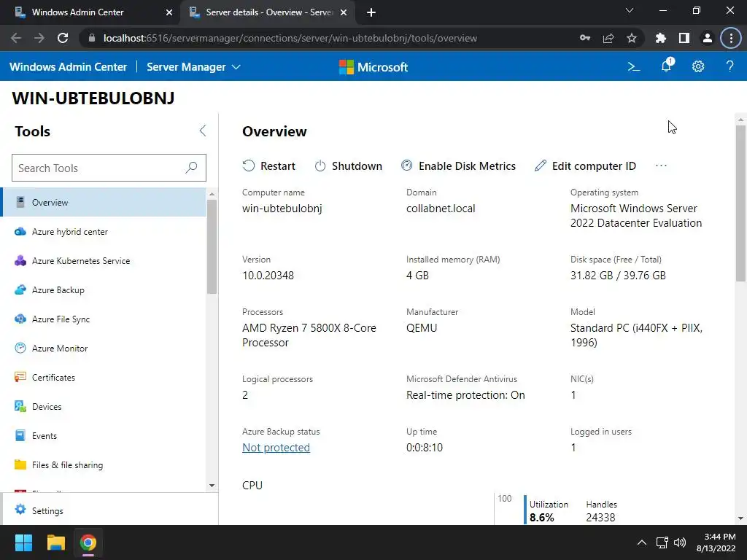Select the Server details - Overview tab

[x=267, y=12]
